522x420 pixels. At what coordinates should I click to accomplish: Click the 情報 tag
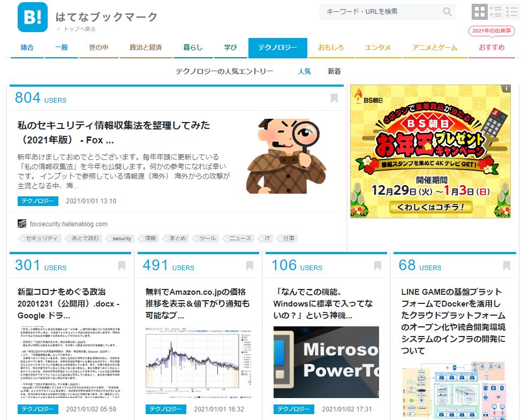point(148,238)
